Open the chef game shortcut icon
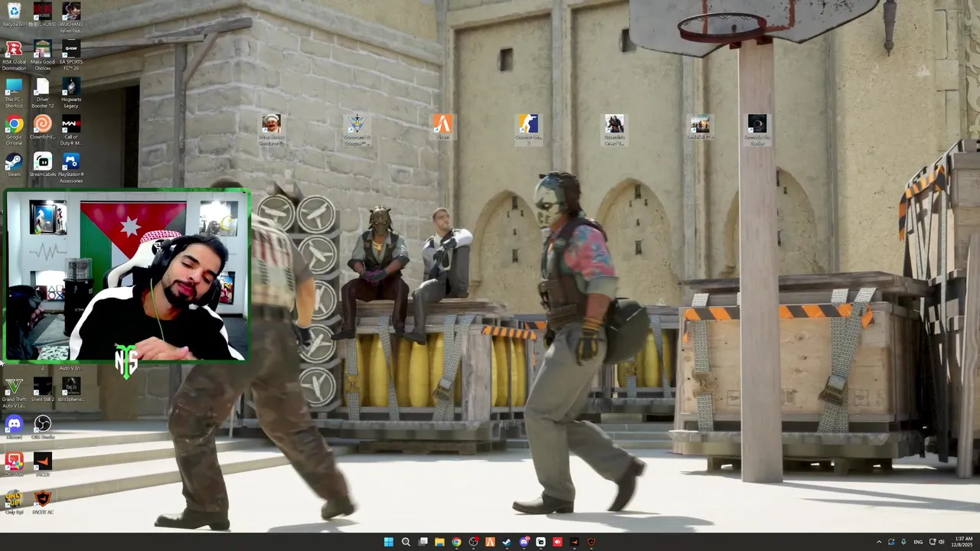Screen dimensions: 980x551 (271, 129)
